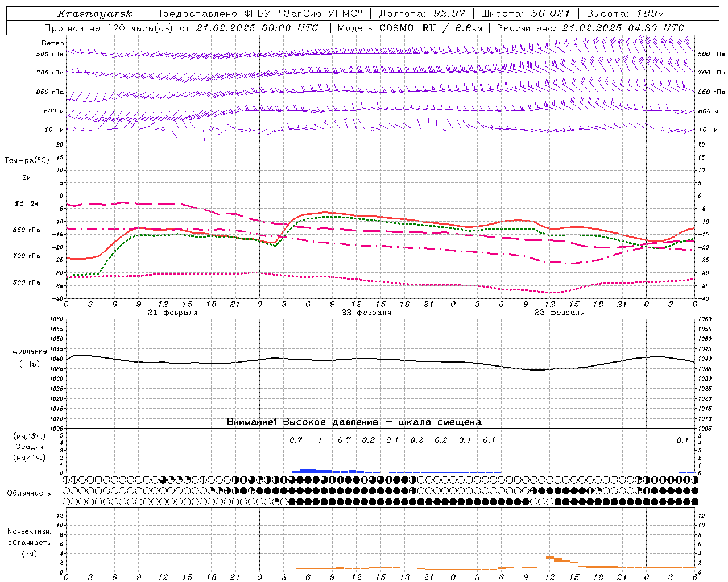728x582 pixels.
Task: Select the text Предоставлено ФГБУ "ЗапСиб УГМС"
Action: tap(259, 14)
